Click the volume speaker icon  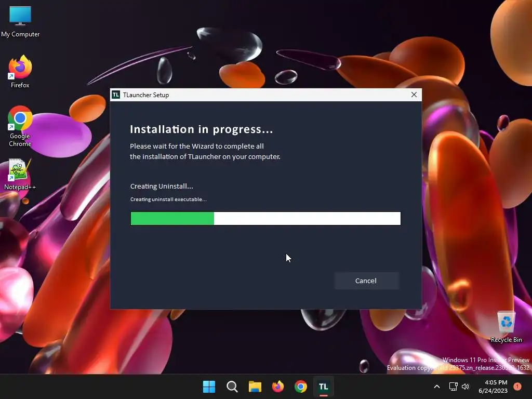[465, 387]
